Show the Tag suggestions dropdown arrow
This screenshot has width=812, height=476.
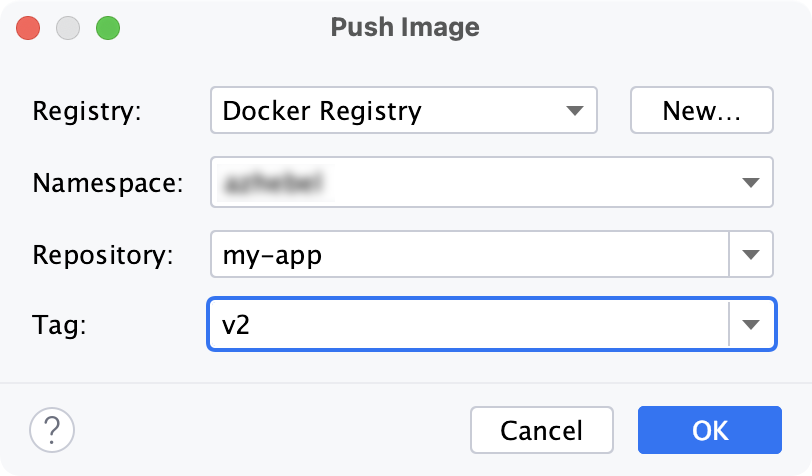tap(751, 324)
